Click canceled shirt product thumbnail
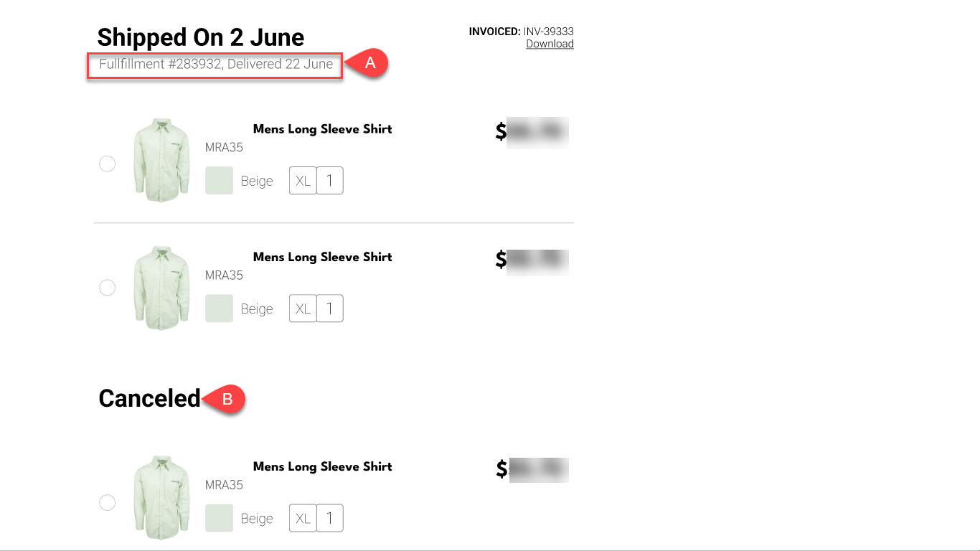The width and height of the screenshot is (980, 551). [x=161, y=497]
